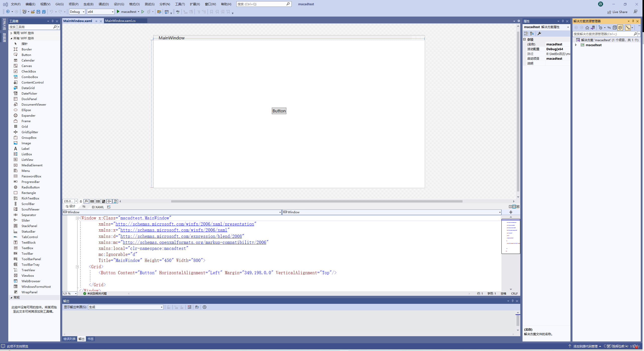Image resolution: width=644 pixels, height=351 pixels.
Task: Click Categorized view icon in Properties panel
Action: point(526,34)
